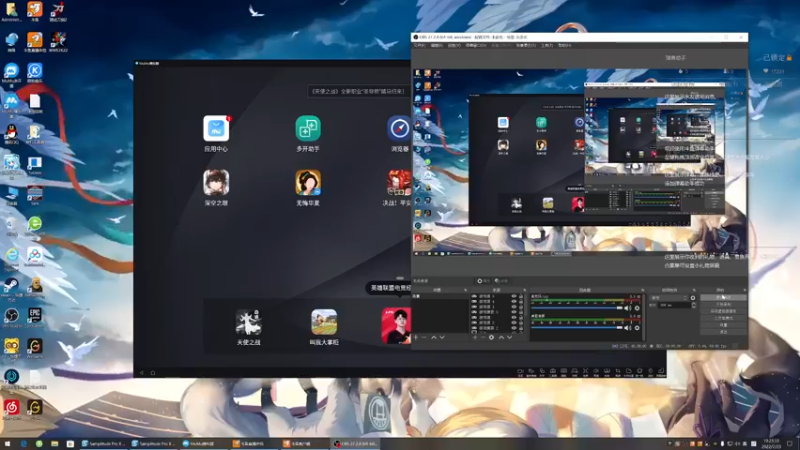Click the MuMu emulator back arrow
800x450 pixels.
(x=142, y=373)
